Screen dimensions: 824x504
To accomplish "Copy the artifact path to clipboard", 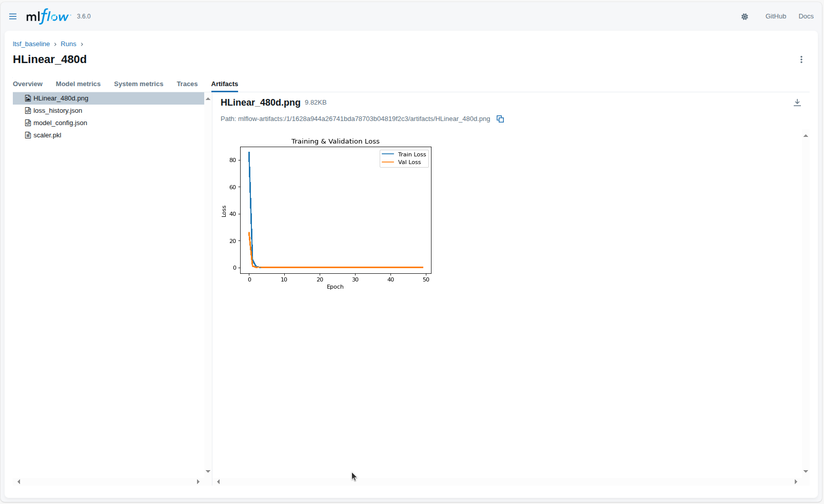I will (500, 119).
